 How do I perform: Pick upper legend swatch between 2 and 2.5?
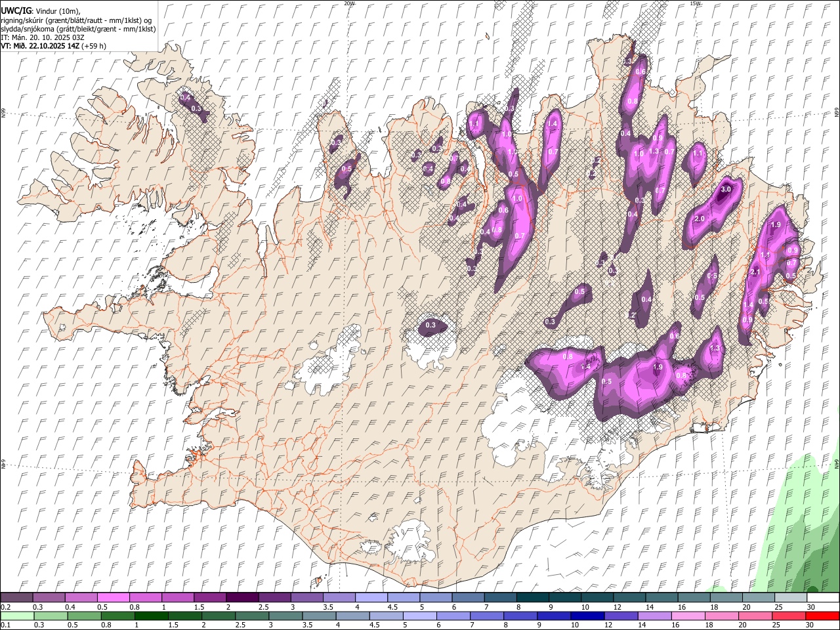coord(241,598)
